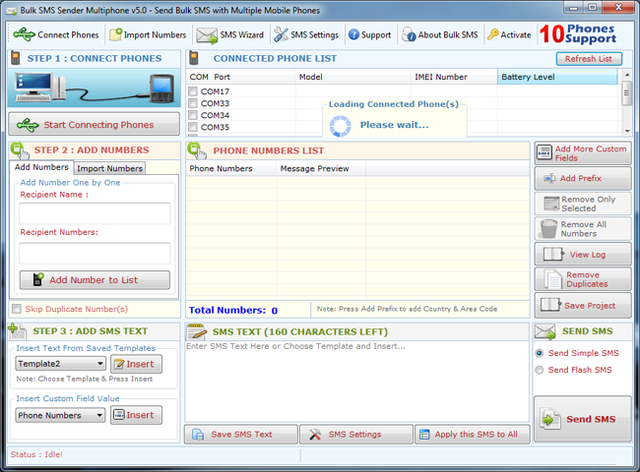This screenshot has height=472, width=640.
Task: Open the Phone Numbers custom field dropdown
Action: tap(60, 415)
